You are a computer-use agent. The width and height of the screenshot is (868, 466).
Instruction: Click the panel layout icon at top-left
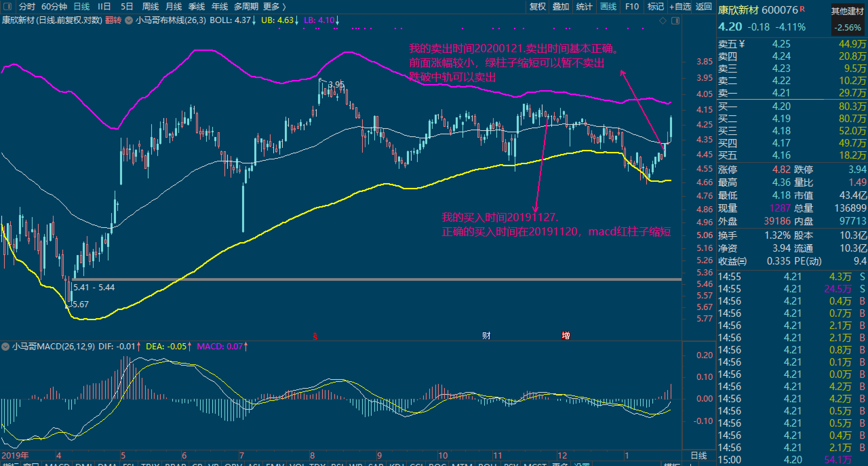pos(8,6)
